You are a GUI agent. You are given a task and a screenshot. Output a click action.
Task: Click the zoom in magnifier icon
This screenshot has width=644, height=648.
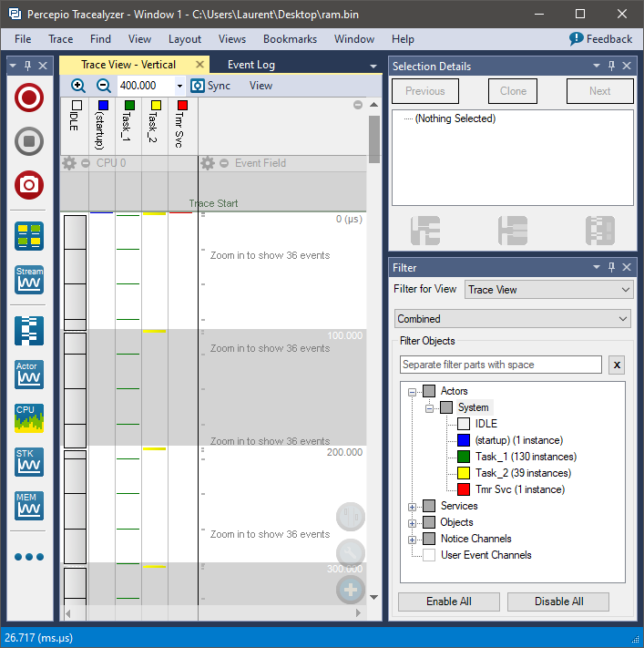[x=78, y=86]
